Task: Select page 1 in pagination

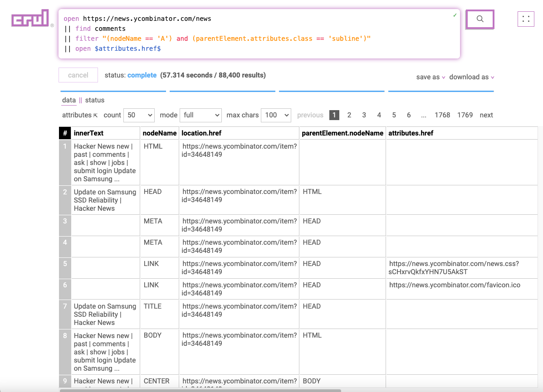Action: 334,115
